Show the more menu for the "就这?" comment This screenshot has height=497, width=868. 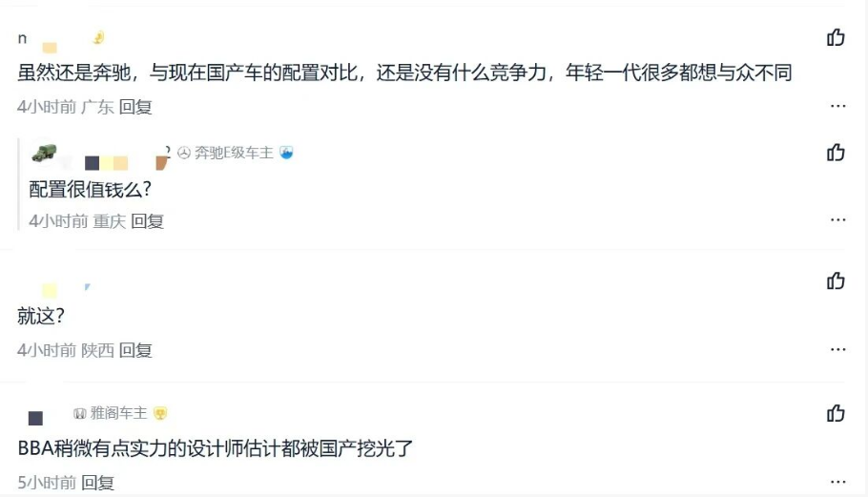[x=837, y=349]
